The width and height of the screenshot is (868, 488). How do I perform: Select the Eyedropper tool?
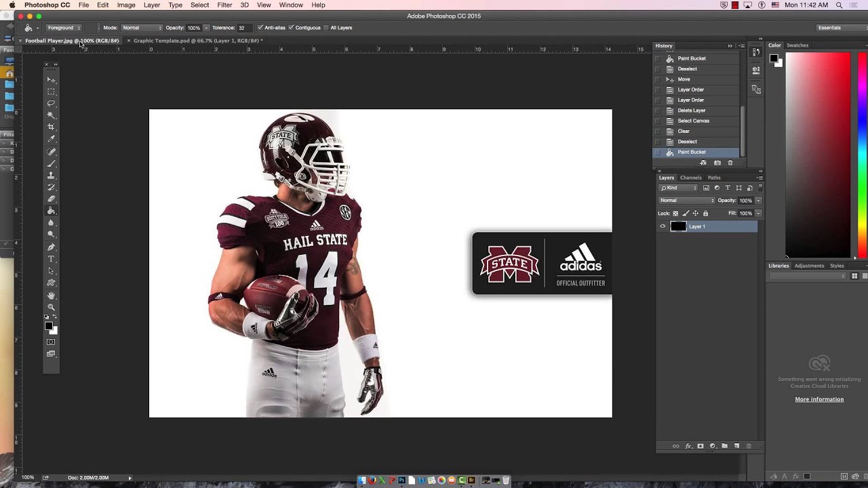(x=51, y=139)
